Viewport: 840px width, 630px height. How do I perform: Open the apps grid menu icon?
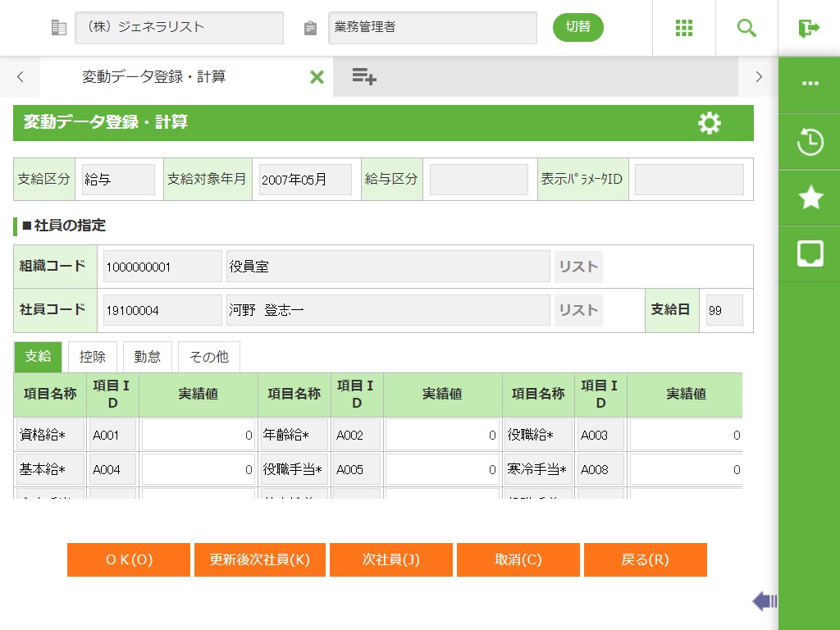[684, 28]
